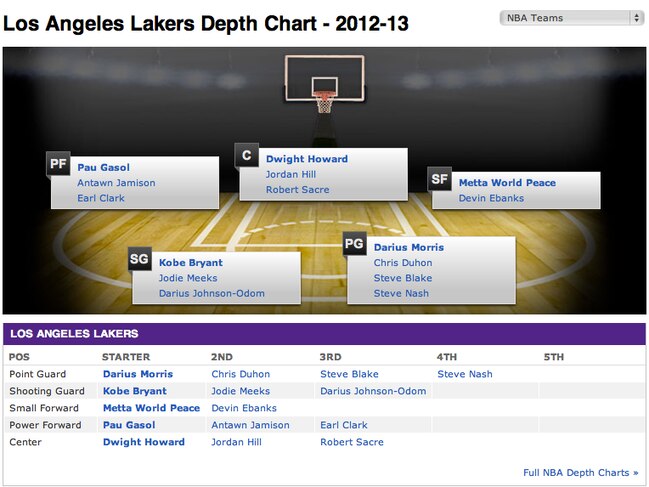This screenshot has width=649, height=487.
Task: Open Darius Johnson-Odom in court SG card
Action: 212,293
